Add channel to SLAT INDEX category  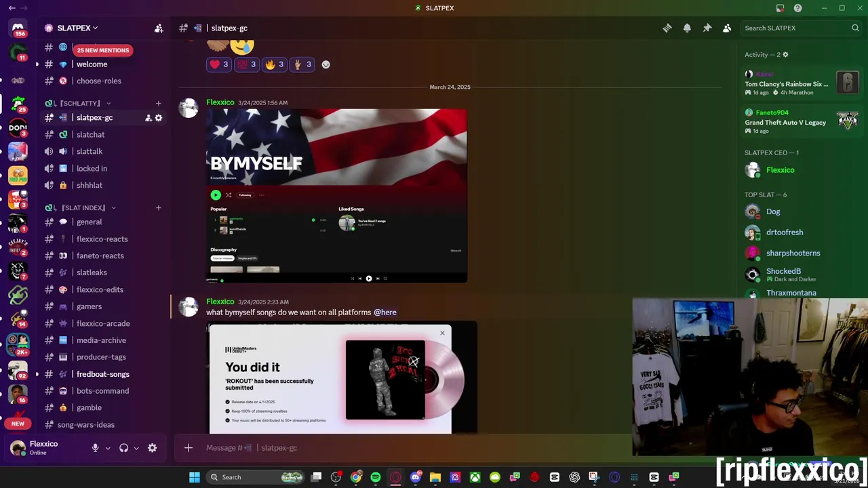(x=158, y=207)
